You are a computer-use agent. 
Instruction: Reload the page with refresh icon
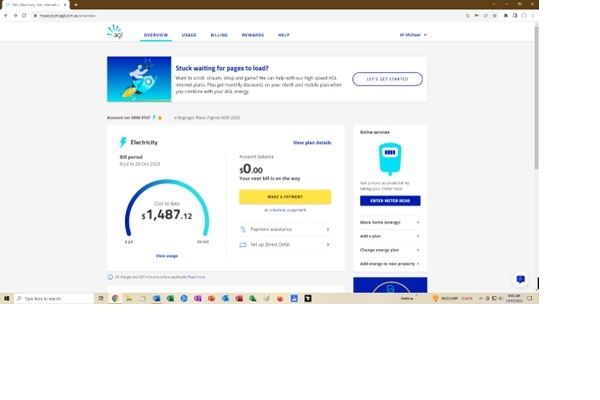coord(24,15)
